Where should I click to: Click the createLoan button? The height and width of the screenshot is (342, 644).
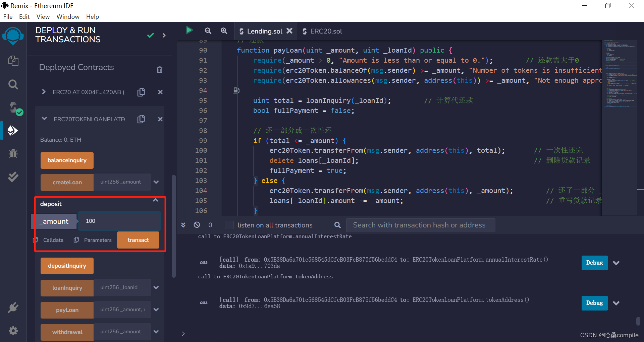67,183
